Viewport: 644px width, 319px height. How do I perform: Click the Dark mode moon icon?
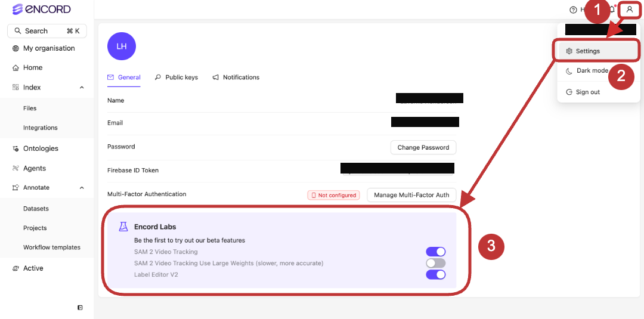pos(569,71)
